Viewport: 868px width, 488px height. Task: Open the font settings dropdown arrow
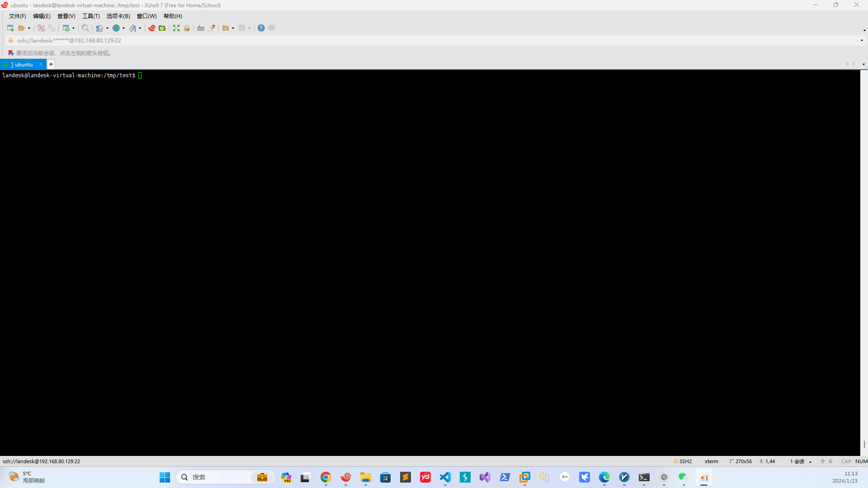pyautogui.click(x=140, y=28)
